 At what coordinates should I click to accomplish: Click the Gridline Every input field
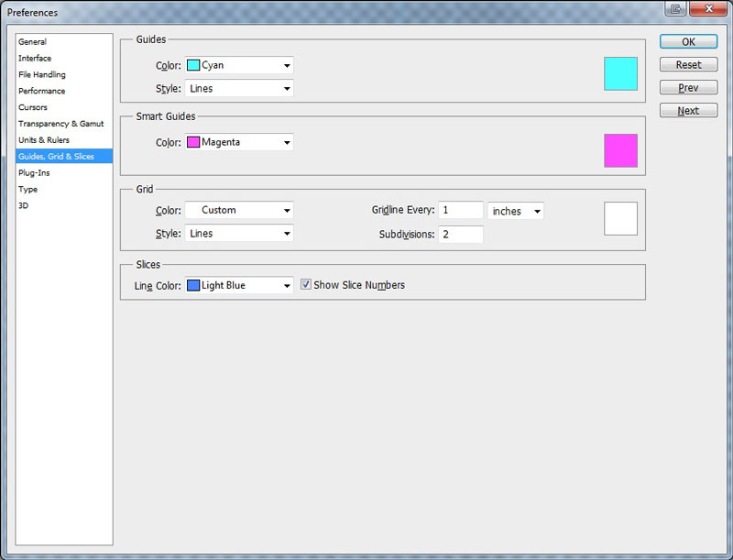460,211
